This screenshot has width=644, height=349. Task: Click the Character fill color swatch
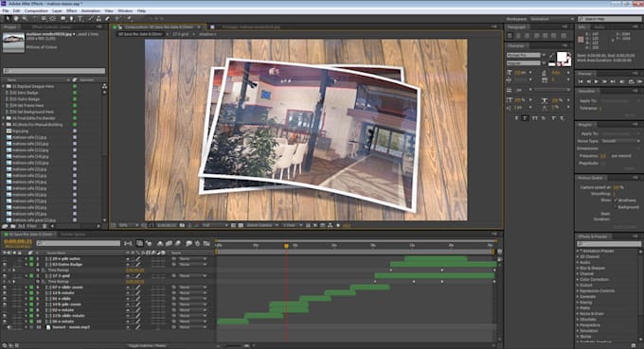point(562,57)
